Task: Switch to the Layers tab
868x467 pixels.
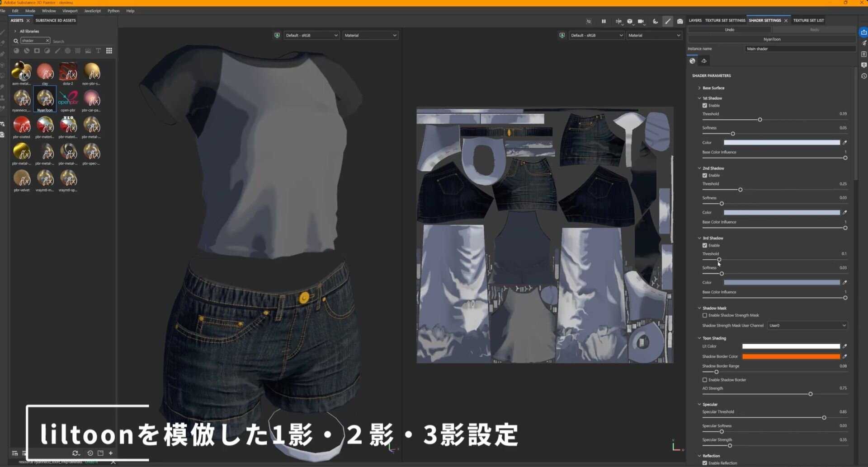Action: pyautogui.click(x=695, y=20)
